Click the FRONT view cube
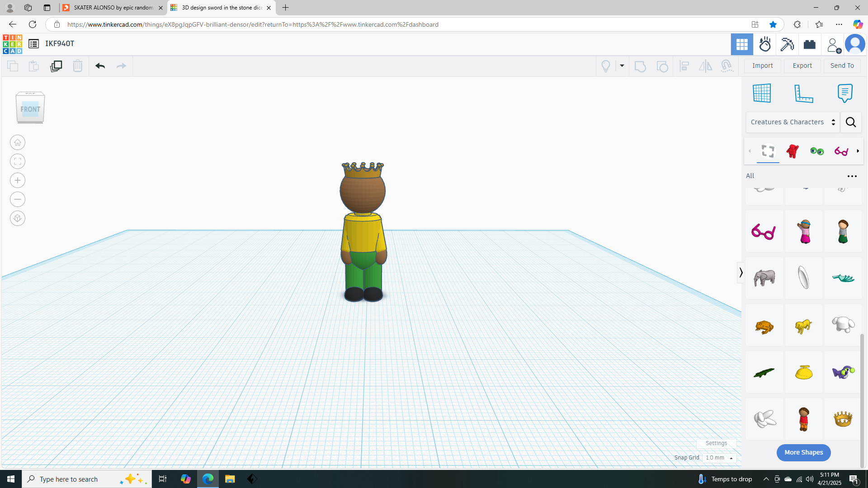The height and width of the screenshot is (488, 868). (x=30, y=108)
